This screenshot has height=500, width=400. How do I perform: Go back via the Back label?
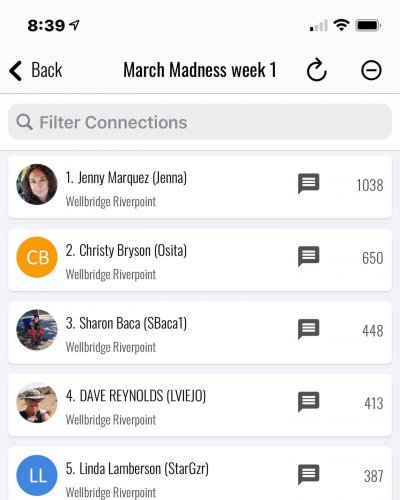47,70
